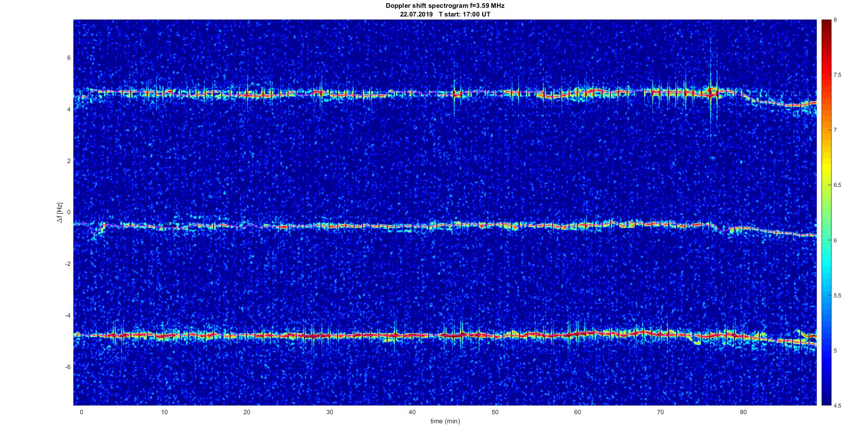The width and height of the screenshot is (868, 435).
Task: Click the x-axis tick label '80'
Action: 743,412
